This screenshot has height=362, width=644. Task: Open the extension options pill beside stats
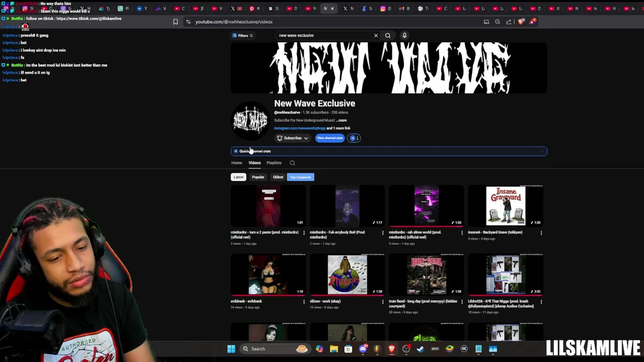pos(354,138)
